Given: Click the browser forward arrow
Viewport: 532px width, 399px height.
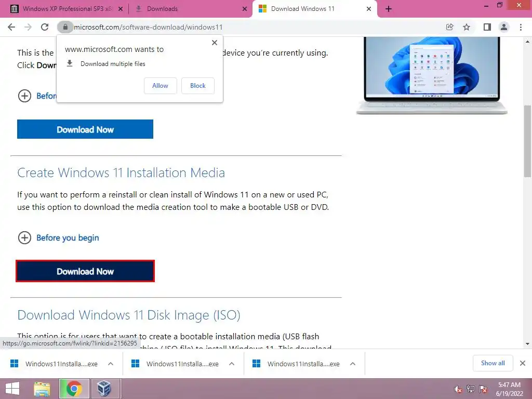Looking at the screenshot, I should click(28, 27).
